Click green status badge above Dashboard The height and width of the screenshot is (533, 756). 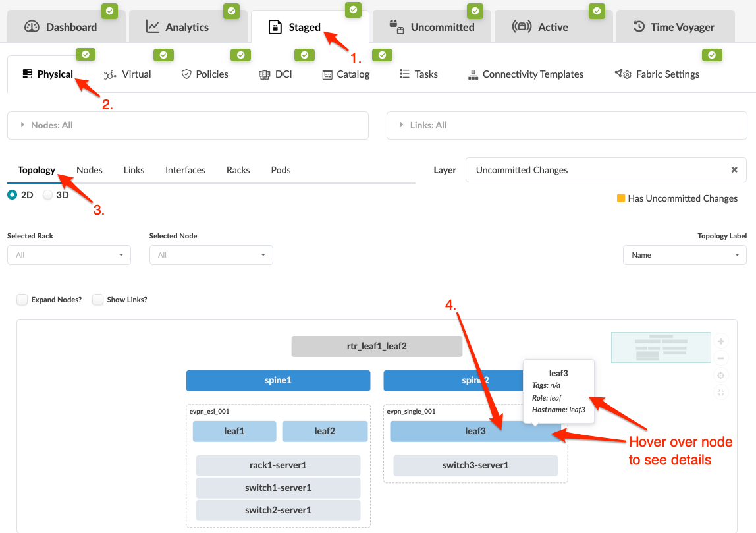pos(110,11)
